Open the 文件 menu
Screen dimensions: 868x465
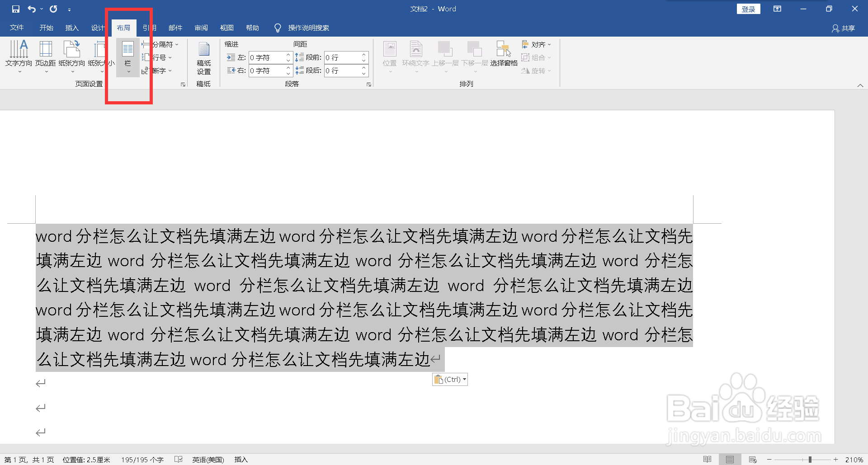(17, 28)
